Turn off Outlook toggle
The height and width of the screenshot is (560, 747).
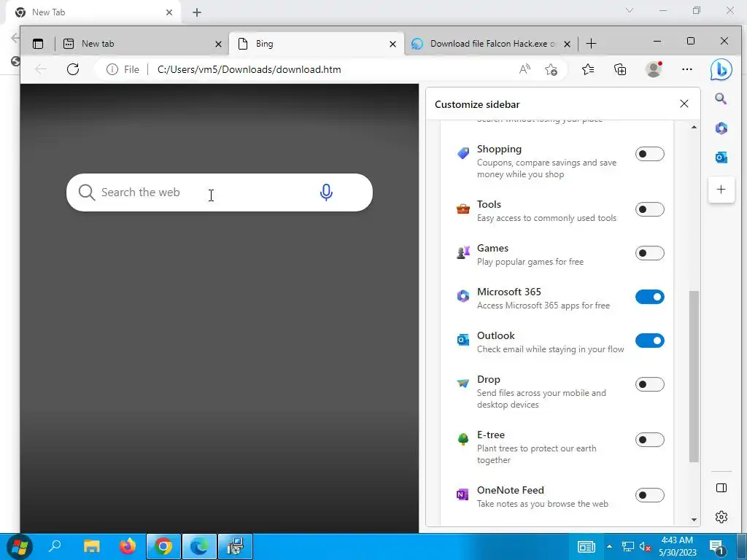tap(649, 341)
